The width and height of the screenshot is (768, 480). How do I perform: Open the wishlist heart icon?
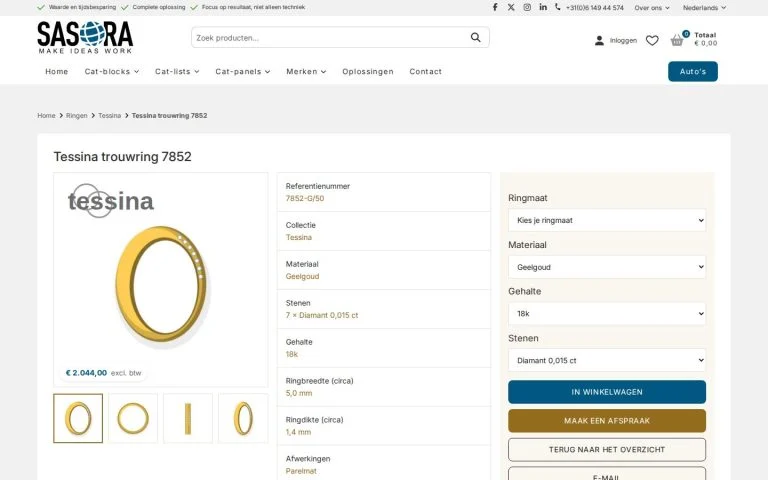pos(652,41)
